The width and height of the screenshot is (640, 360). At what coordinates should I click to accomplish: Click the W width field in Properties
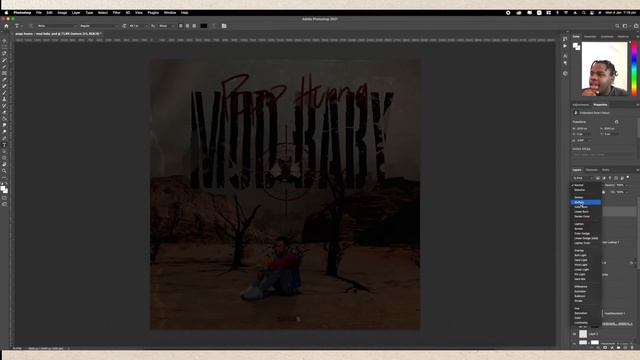tap(585, 129)
